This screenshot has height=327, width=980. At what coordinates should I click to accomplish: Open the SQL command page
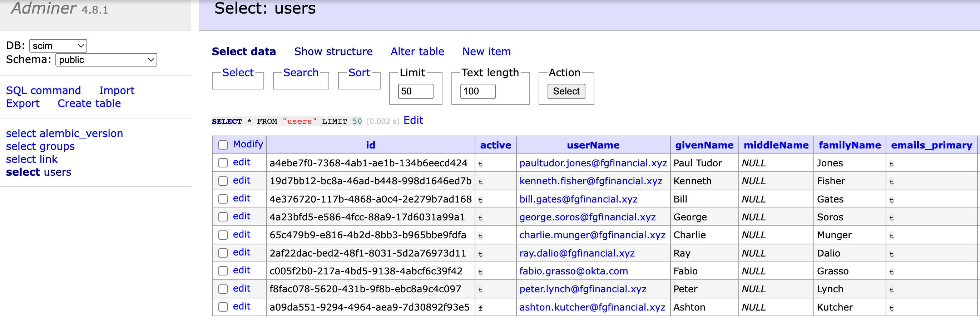43,90
